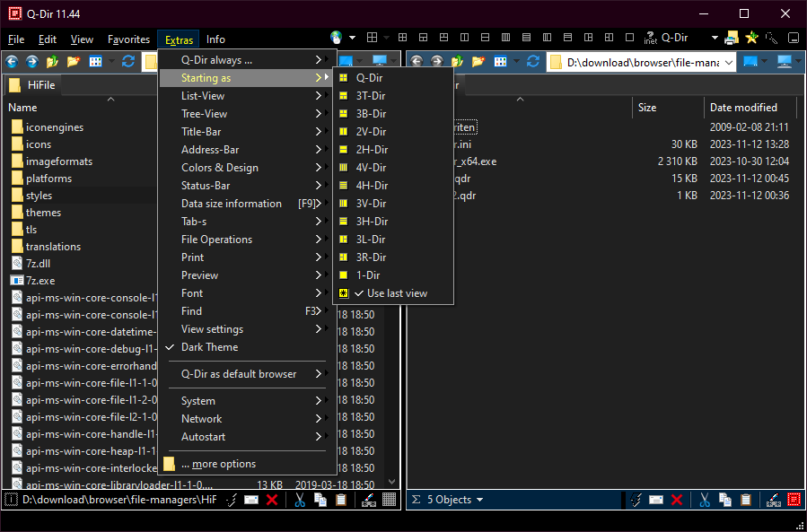Toggle the Dark Theme option
807x532 pixels.
point(209,347)
